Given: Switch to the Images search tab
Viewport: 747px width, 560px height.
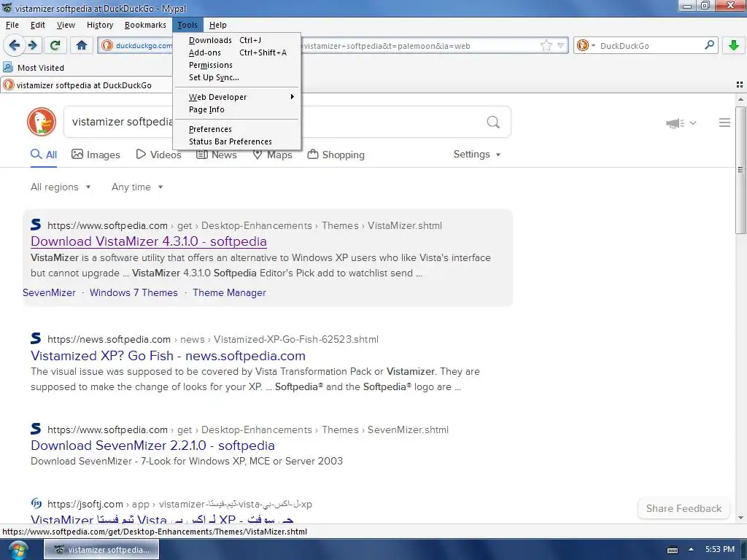Looking at the screenshot, I should pos(96,155).
